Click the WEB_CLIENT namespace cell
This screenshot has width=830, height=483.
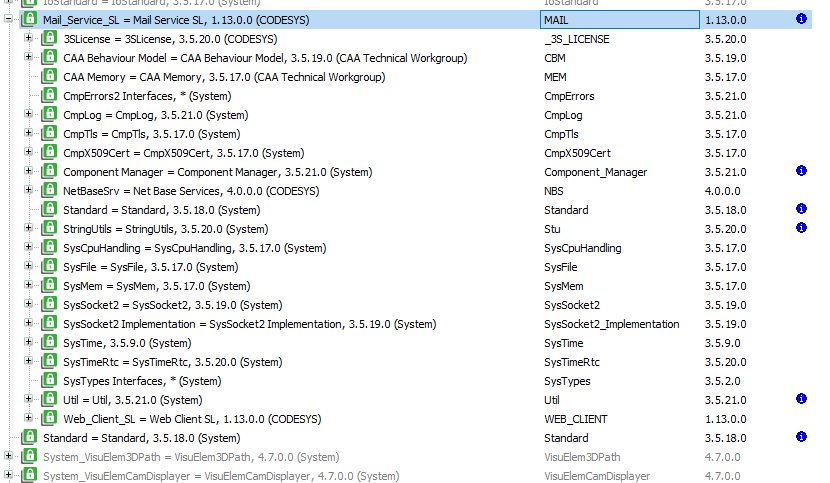[576, 419]
